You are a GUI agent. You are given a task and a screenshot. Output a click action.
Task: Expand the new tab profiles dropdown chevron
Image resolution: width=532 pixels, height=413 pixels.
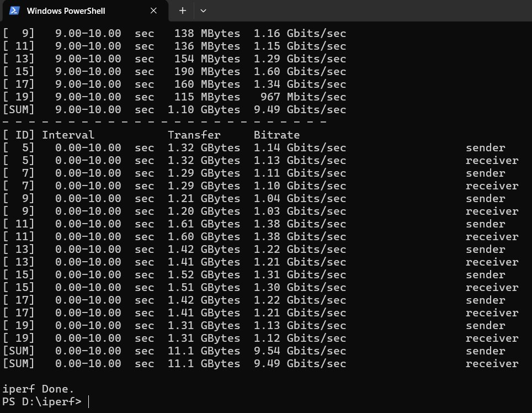[203, 10]
